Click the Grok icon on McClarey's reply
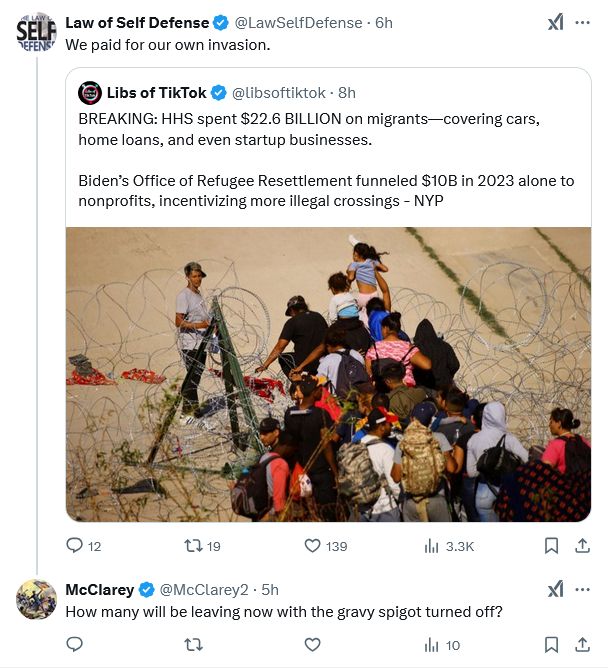The image size is (609, 669). tap(557, 589)
